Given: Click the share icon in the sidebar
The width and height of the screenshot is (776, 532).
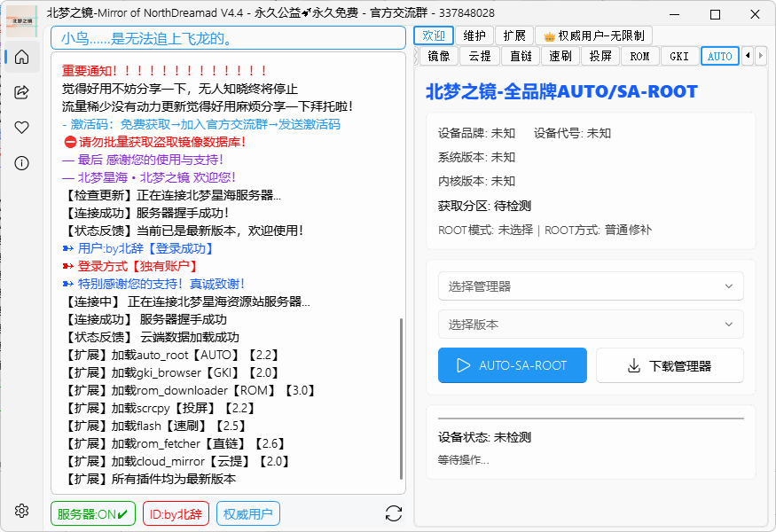Looking at the screenshot, I should coord(21,91).
